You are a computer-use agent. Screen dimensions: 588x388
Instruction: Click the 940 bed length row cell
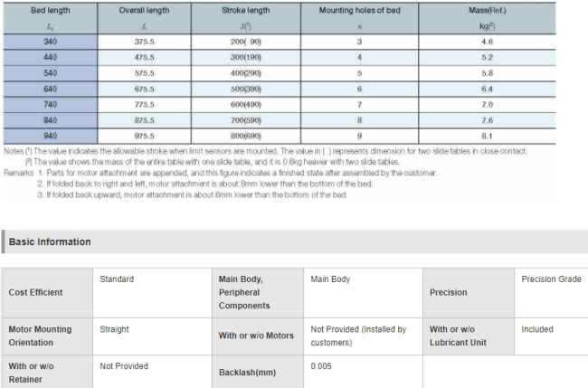(x=49, y=135)
